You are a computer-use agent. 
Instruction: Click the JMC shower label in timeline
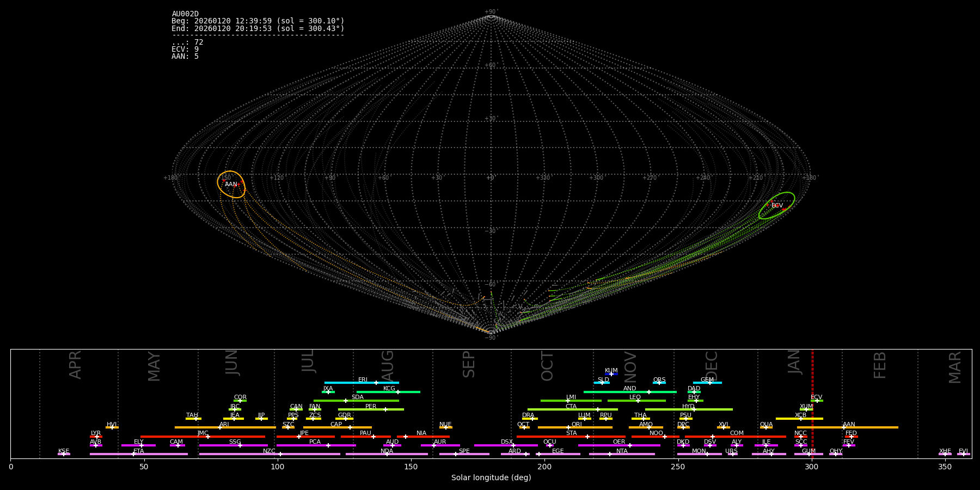(x=203, y=433)
